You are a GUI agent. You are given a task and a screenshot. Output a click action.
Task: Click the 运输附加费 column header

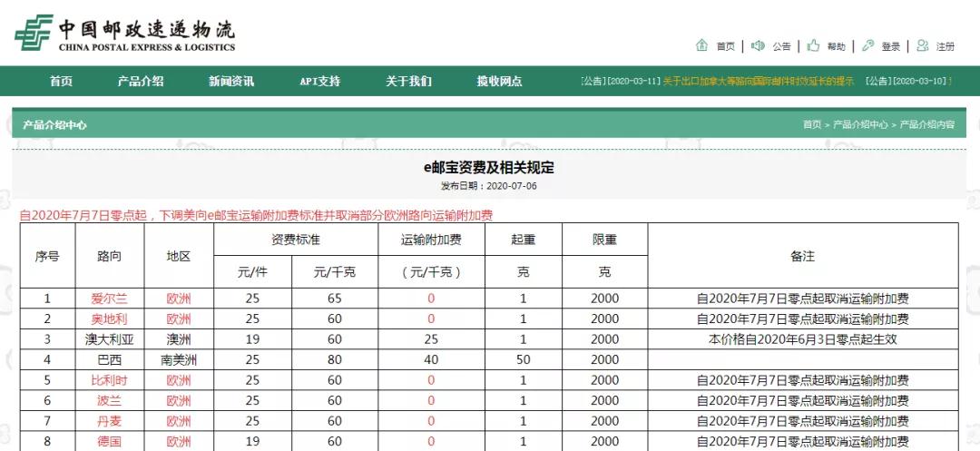point(431,240)
